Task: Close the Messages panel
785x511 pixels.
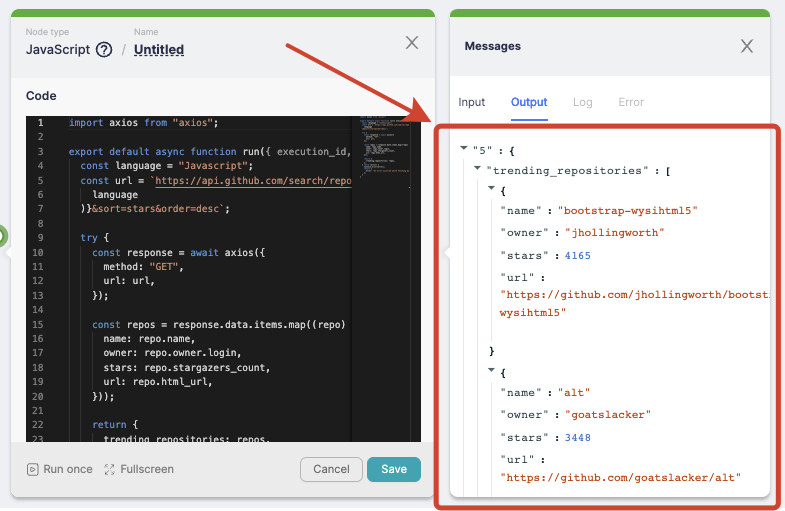Action: (746, 46)
